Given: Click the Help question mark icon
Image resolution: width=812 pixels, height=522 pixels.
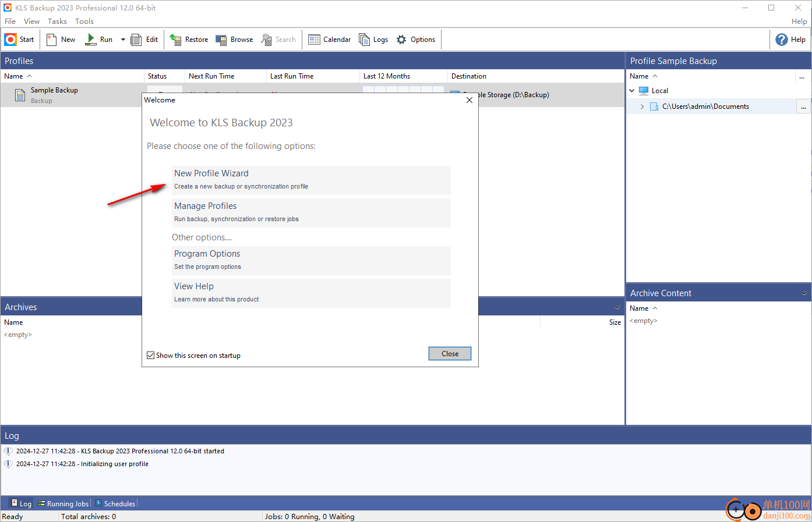Looking at the screenshot, I should point(782,40).
